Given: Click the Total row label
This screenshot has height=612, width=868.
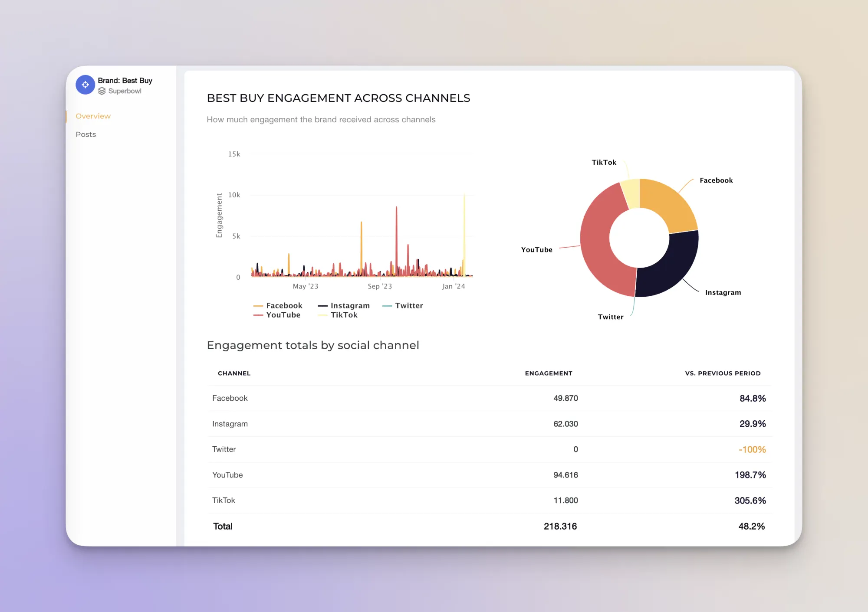Looking at the screenshot, I should click(223, 526).
